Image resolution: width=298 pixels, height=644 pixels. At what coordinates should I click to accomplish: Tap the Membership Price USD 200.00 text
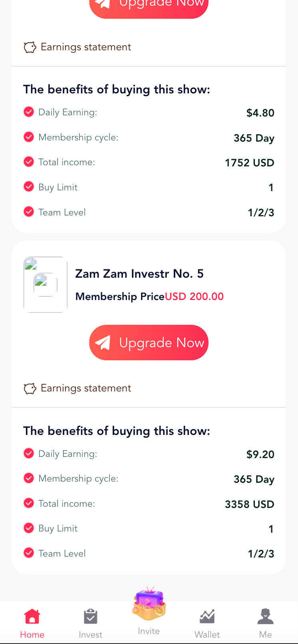pyautogui.click(x=149, y=296)
